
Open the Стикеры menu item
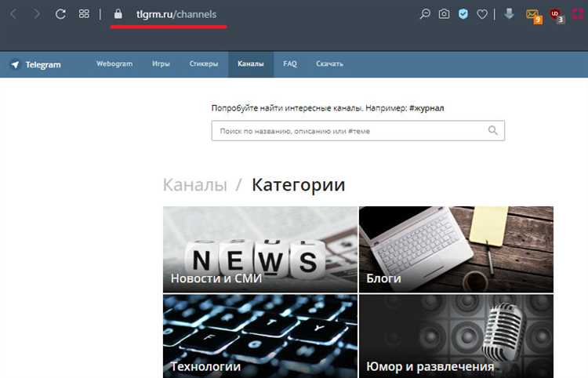click(204, 64)
